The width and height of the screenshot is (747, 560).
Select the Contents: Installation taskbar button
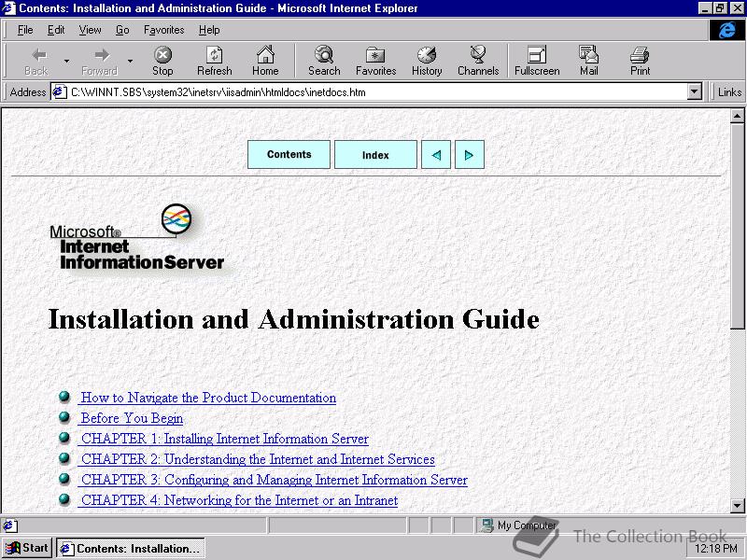coord(131,549)
